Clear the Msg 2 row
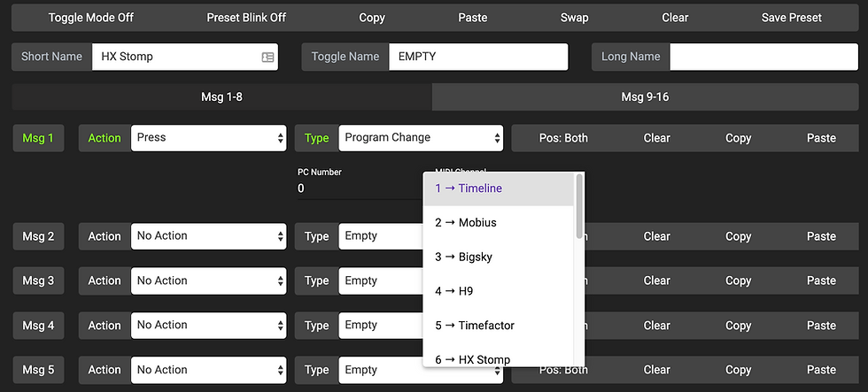868x392 pixels. pyautogui.click(x=657, y=236)
